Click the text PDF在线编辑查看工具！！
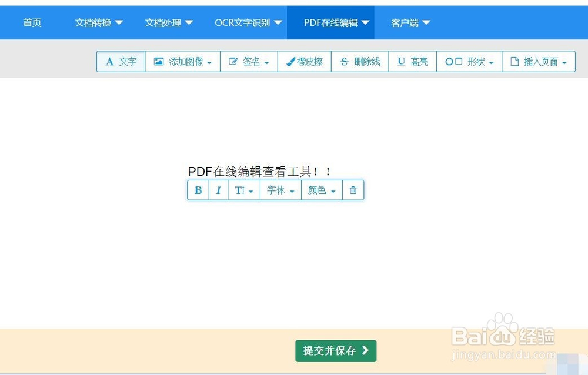588x375 pixels. click(259, 172)
